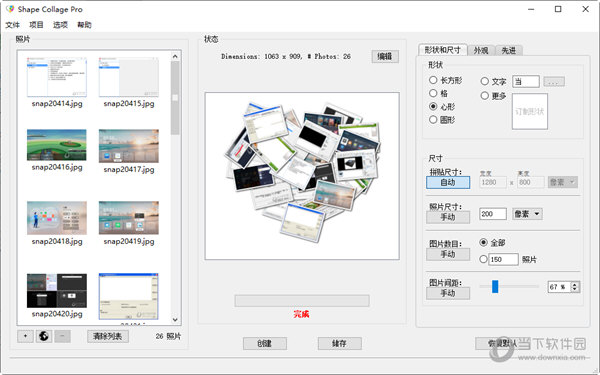Select the snap20419.jpg thumbnail

click(x=129, y=218)
